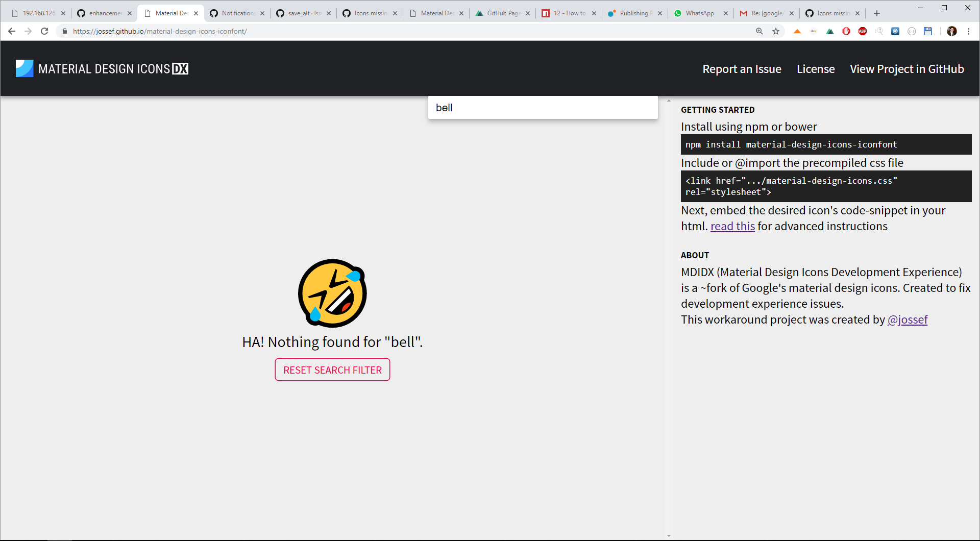This screenshot has height=541, width=980.
Task: Click the scrollbar up arrow
Action: coord(669,101)
